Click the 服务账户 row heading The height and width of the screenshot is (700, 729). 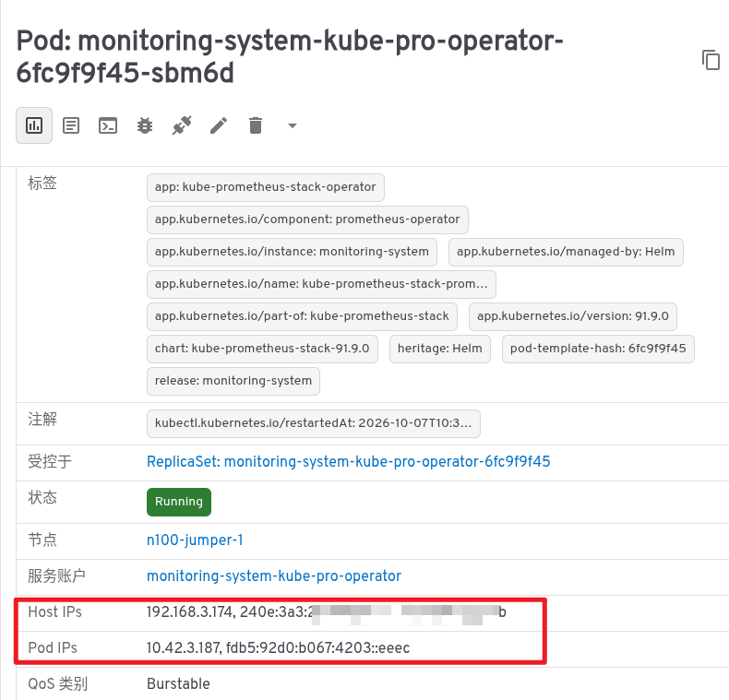pyautogui.click(x=56, y=575)
